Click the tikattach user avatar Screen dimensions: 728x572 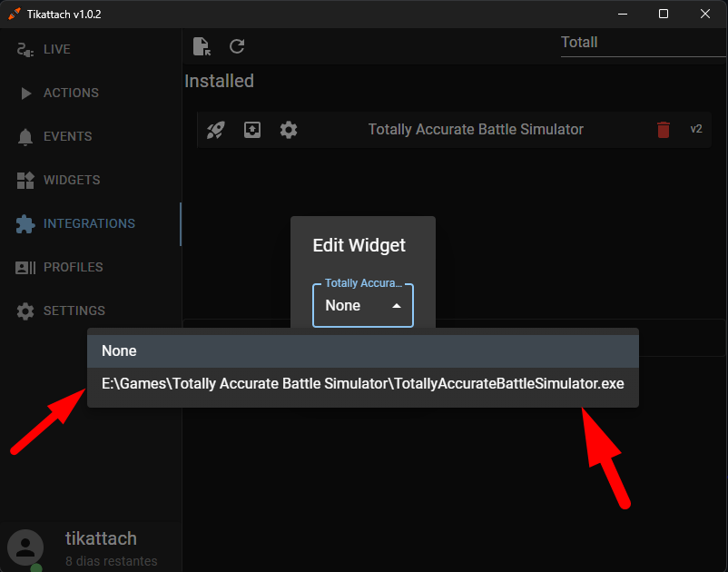[25, 547]
